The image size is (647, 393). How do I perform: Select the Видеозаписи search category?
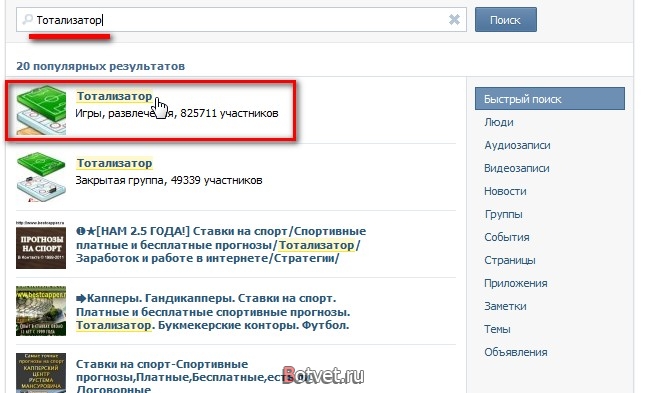517,168
